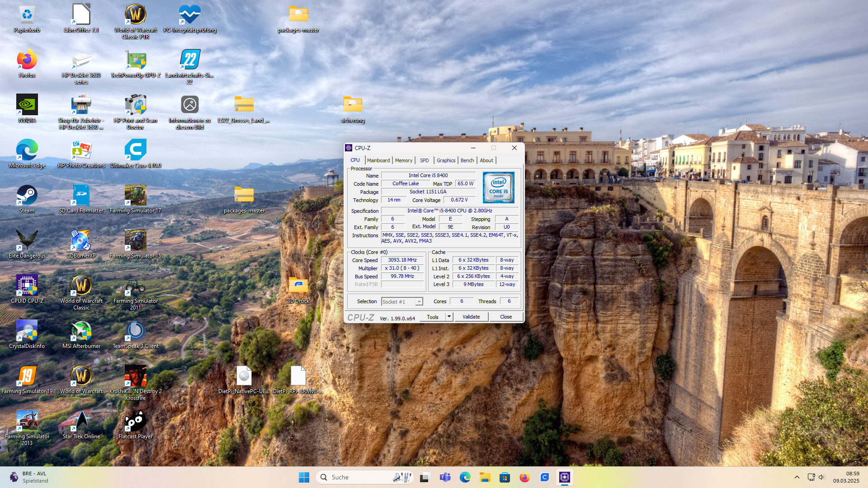Open the Ultimaker Cura 4.10.0 icon
This screenshot has height=488, width=868.
[x=135, y=151]
